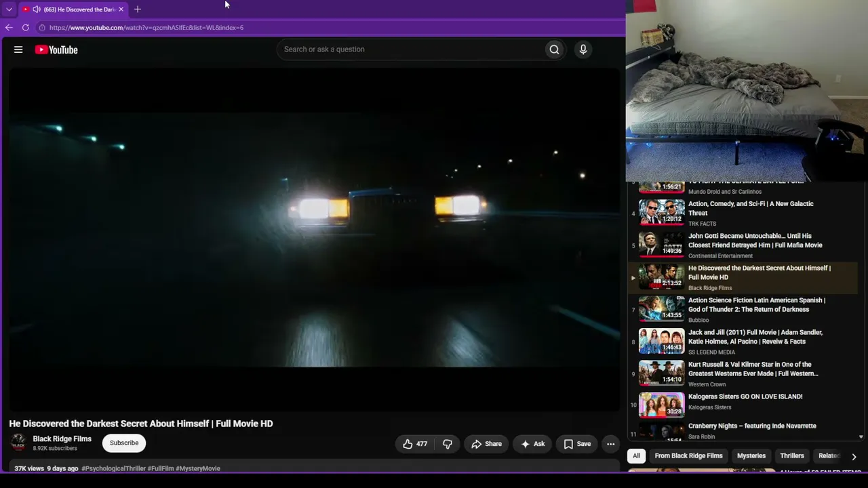Reload the YouTube page
The image size is (868, 488).
[x=26, y=28]
